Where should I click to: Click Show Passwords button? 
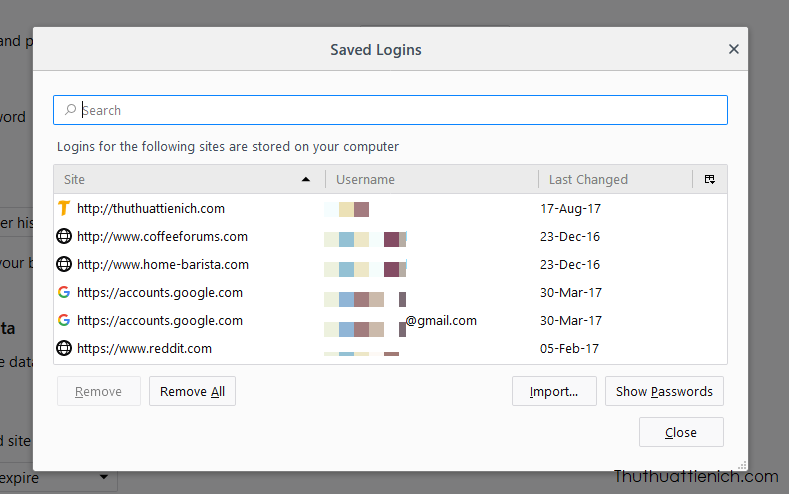(x=664, y=392)
